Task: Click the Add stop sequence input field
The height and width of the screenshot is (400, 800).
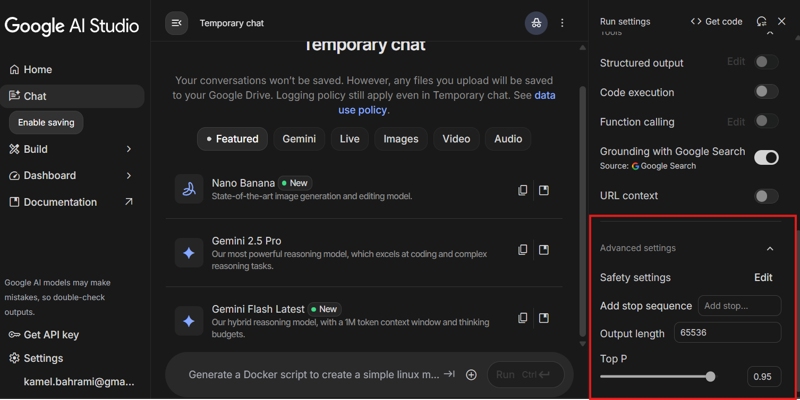Action: (x=739, y=306)
